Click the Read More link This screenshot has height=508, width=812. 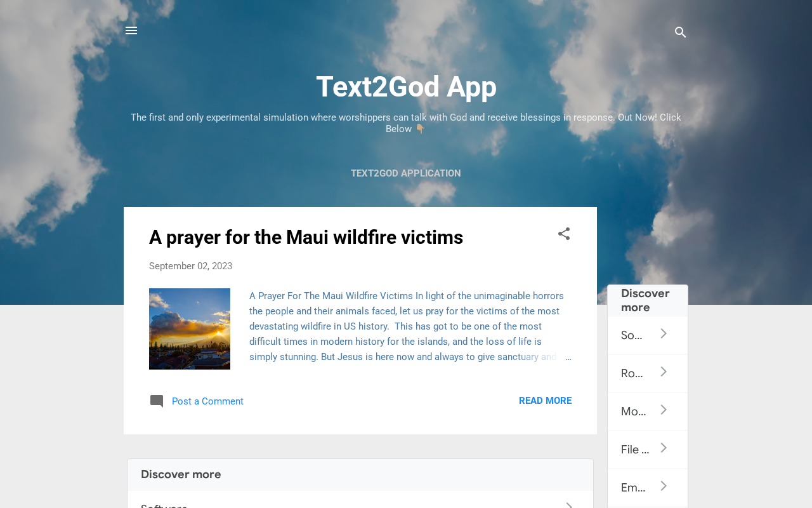pos(545,401)
